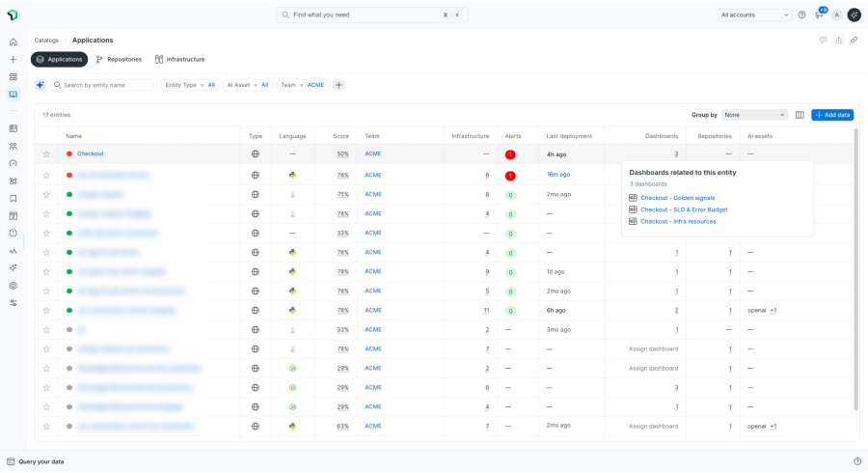
Task: Sort by the Last deployment column header
Action: pyautogui.click(x=569, y=136)
